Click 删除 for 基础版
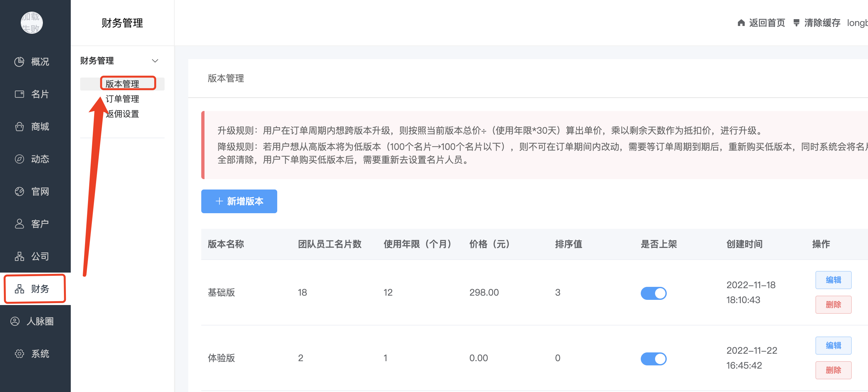This screenshot has height=392, width=868. pyautogui.click(x=833, y=304)
